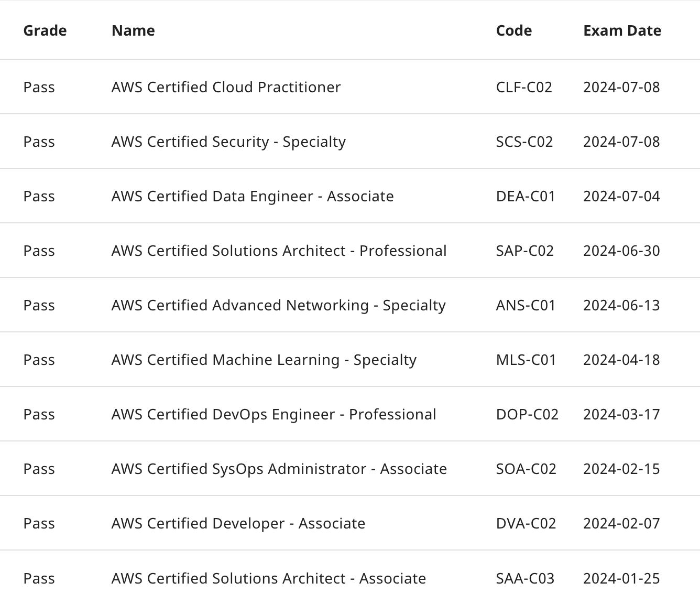Click Pass grade in Developer Associate row
Screen dimensions: 700x604
[x=39, y=523]
